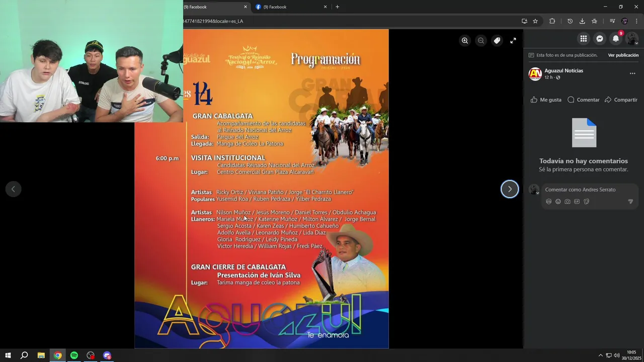Add a GIF to the comment
The height and width of the screenshot is (362, 644).
click(577, 202)
